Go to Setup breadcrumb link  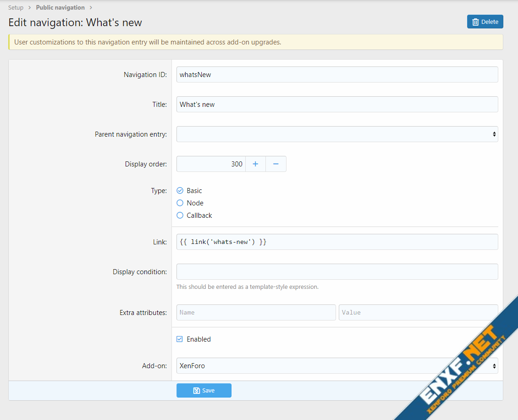[16, 8]
